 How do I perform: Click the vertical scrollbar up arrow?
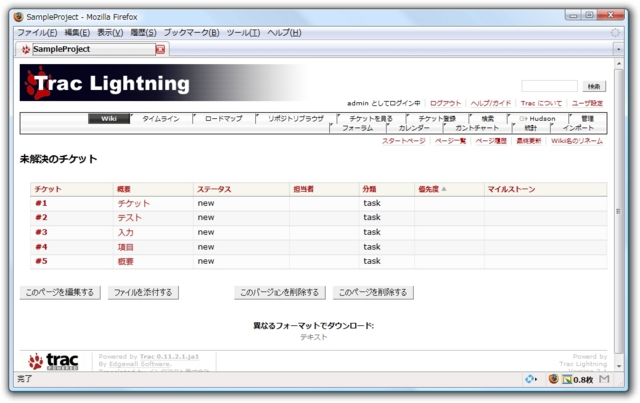pos(619,64)
